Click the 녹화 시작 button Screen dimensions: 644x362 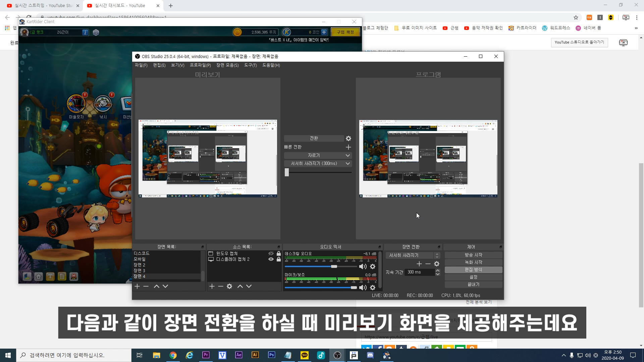[473, 262]
